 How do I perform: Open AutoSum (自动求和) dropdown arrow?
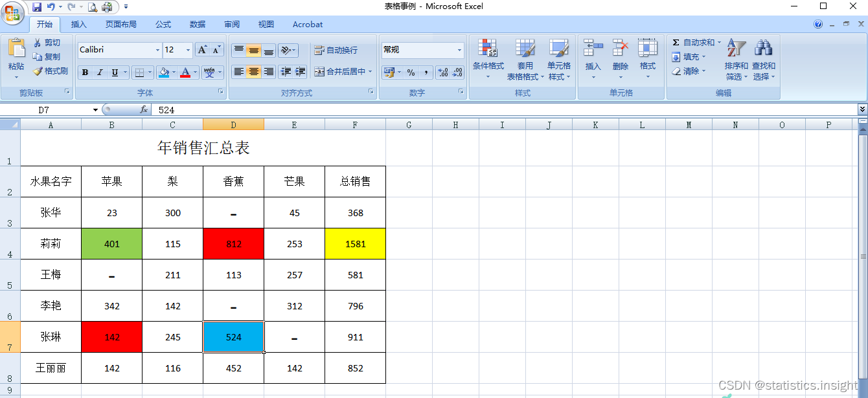click(719, 43)
